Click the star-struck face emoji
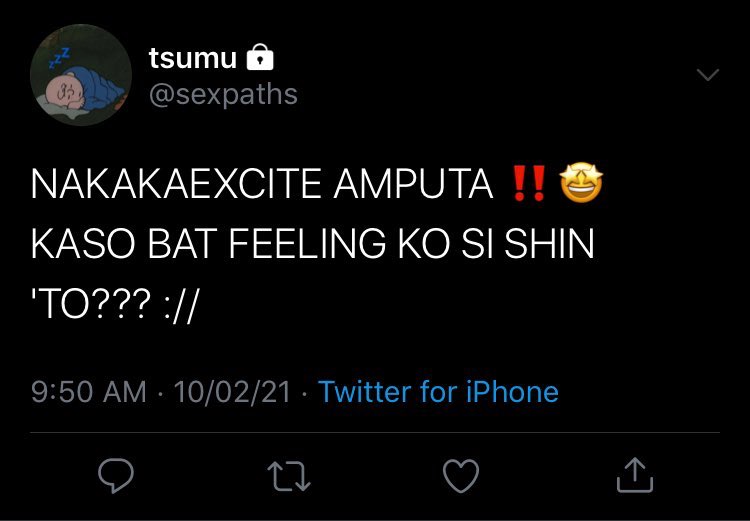The width and height of the screenshot is (750, 521). 581,184
